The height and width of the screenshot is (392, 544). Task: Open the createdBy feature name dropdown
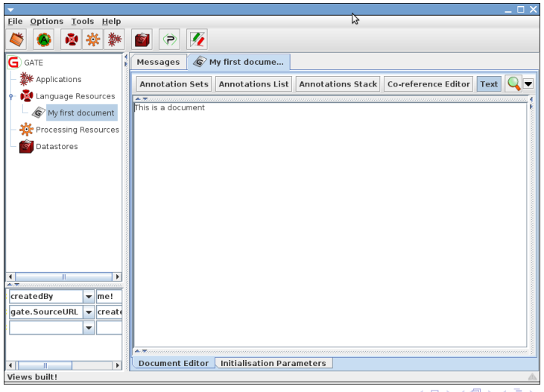coord(89,297)
